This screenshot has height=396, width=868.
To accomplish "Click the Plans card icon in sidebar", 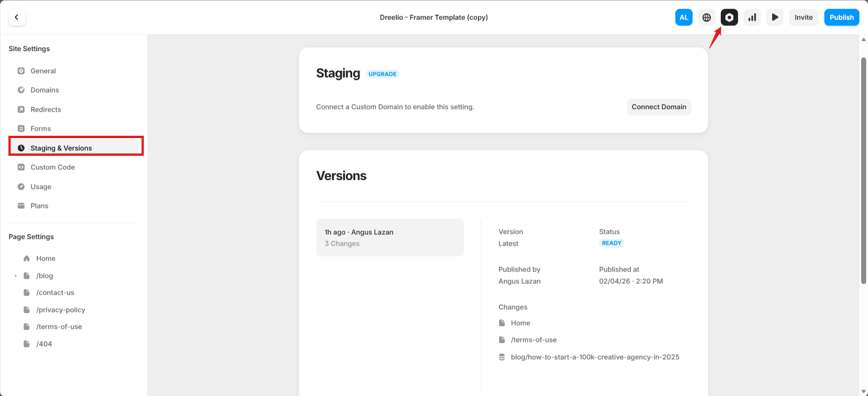I will [x=21, y=206].
